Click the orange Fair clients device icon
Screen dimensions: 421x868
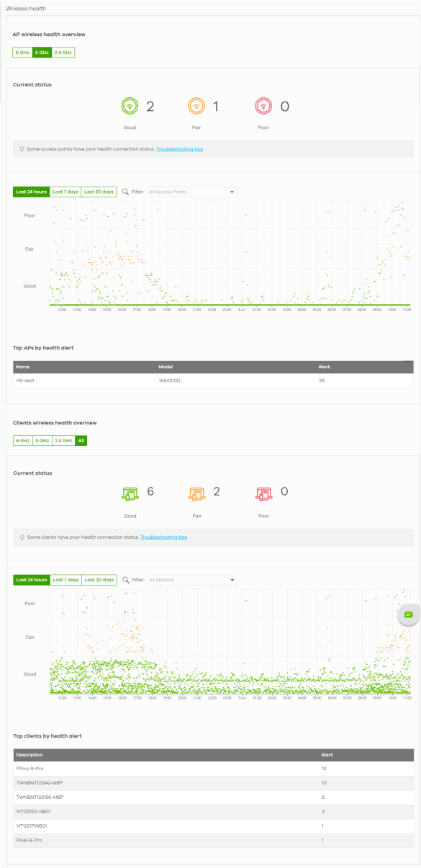tap(196, 493)
